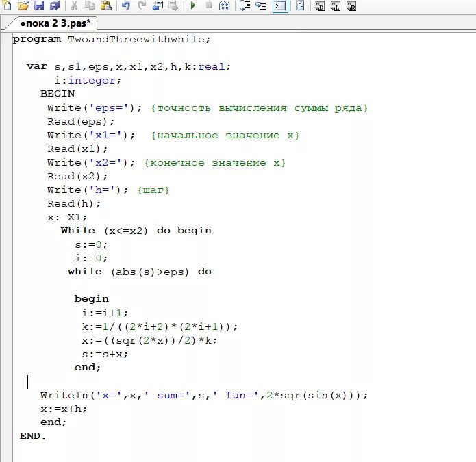476x462 pixels.
Task: Click on the 'x:=X1;' assignment
Action: 67,217
